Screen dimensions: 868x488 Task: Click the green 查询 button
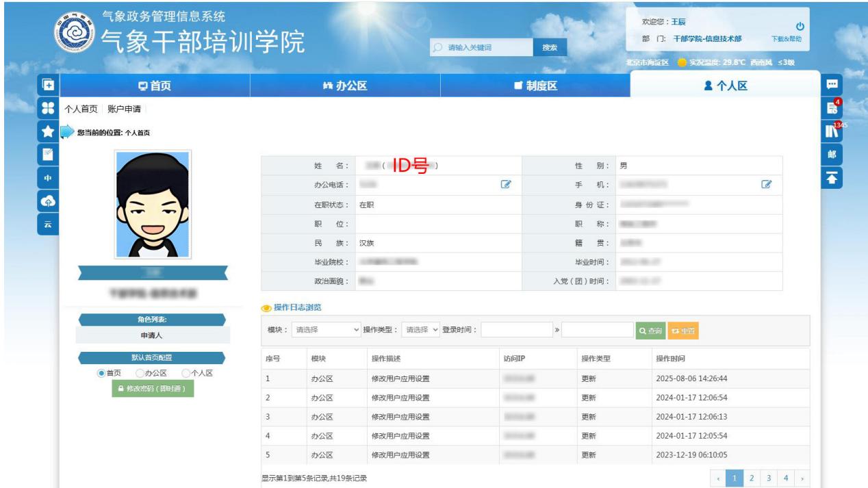tap(650, 331)
